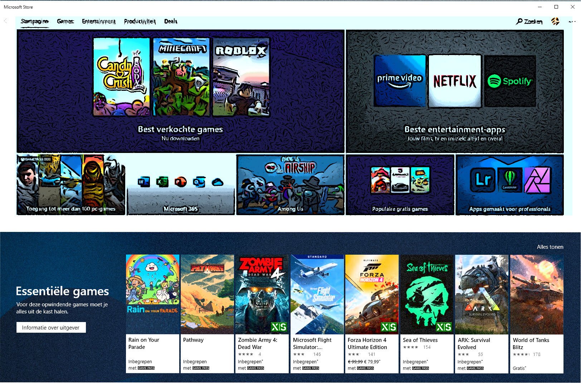The height and width of the screenshot is (392, 581).
Task: Open the Microsoft 365 banner label
Action: 180,209
